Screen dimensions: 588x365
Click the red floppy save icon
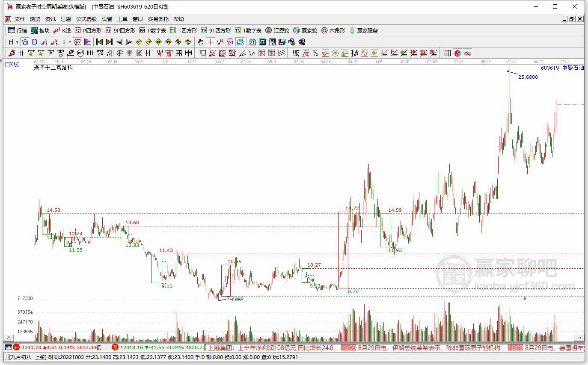282,42
